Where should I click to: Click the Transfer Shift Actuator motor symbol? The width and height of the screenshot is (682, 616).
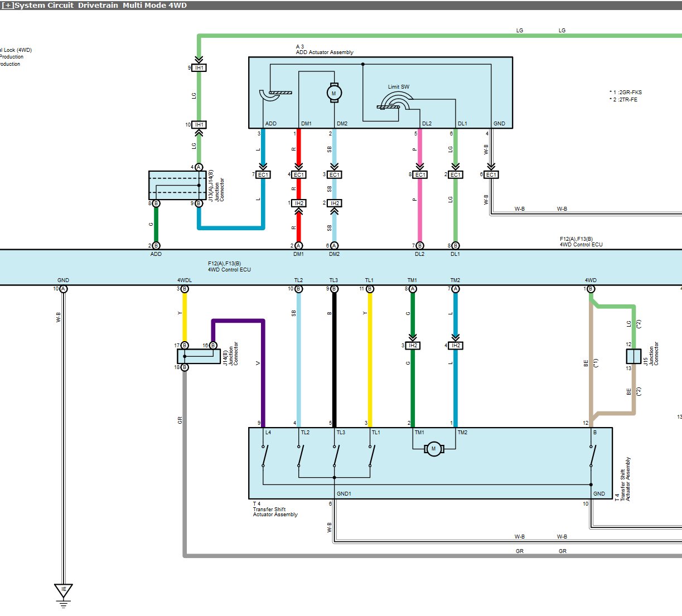tap(433, 449)
